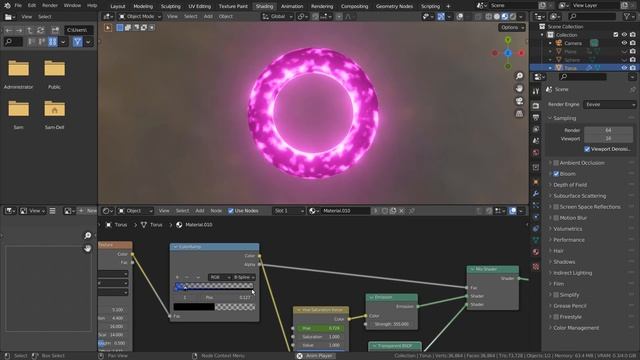Screen dimensions: 640x360
Task: Switch to the Geometry Nodes workspace tab
Action: tap(394, 6)
